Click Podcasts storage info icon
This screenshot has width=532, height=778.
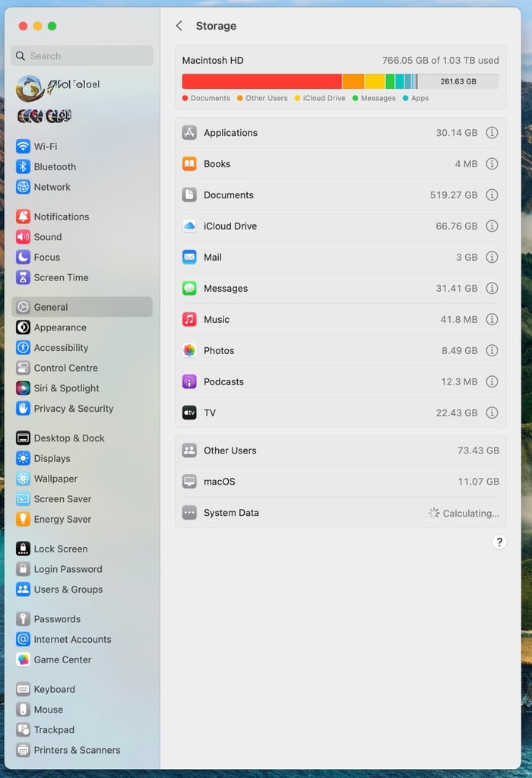click(x=492, y=381)
